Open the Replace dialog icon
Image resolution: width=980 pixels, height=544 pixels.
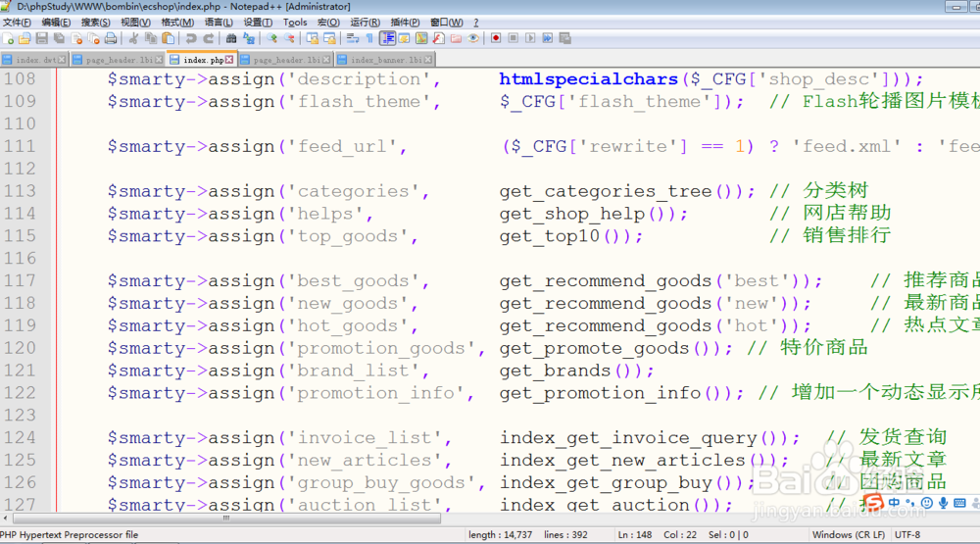249,38
